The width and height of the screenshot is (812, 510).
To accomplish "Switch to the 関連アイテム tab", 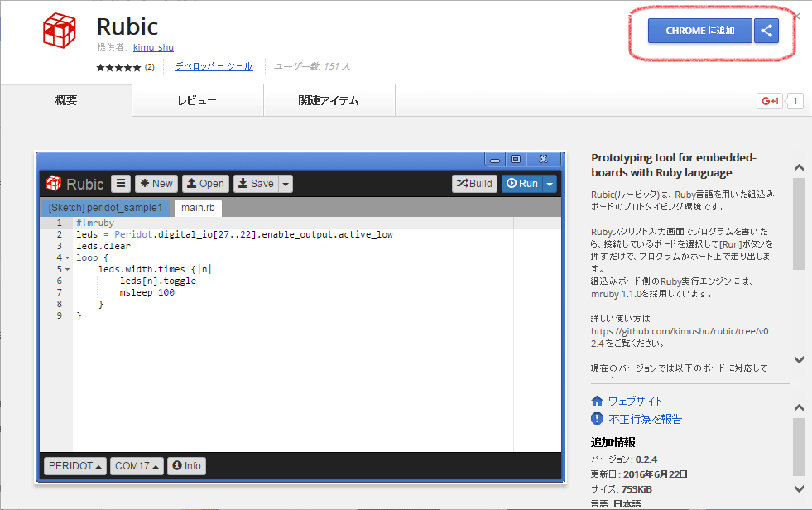I will tap(329, 101).
